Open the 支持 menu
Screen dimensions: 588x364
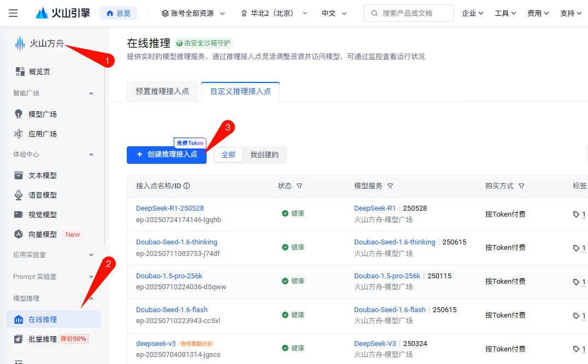571,13
